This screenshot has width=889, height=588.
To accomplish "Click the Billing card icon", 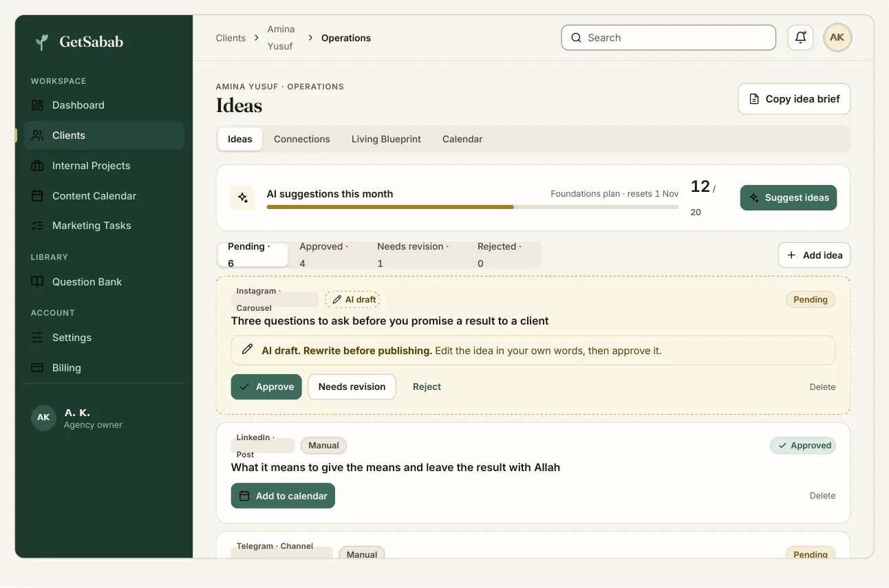I will click(x=37, y=368).
